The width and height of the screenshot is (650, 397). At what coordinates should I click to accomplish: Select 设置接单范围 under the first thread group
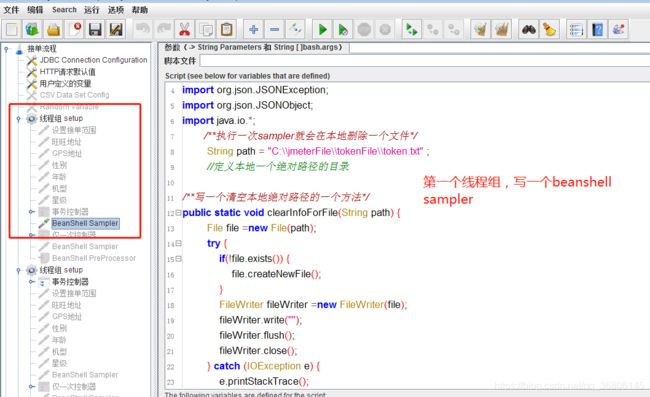click(x=74, y=130)
